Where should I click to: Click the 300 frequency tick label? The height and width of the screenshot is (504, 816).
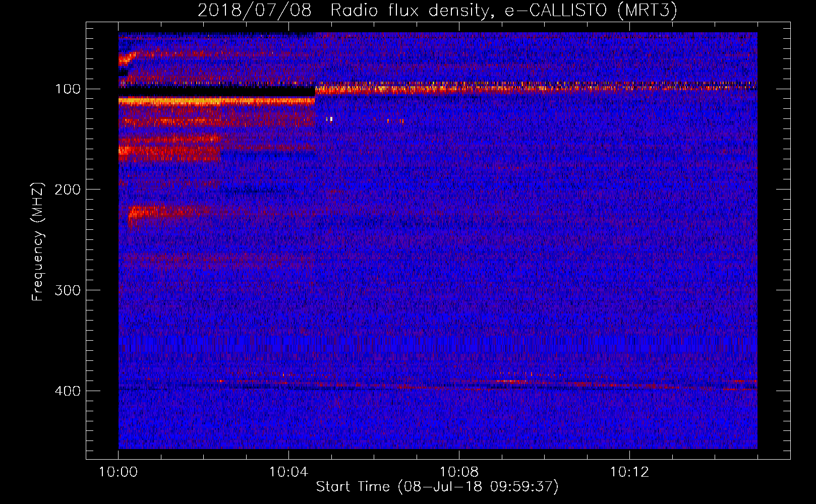[68, 290]
